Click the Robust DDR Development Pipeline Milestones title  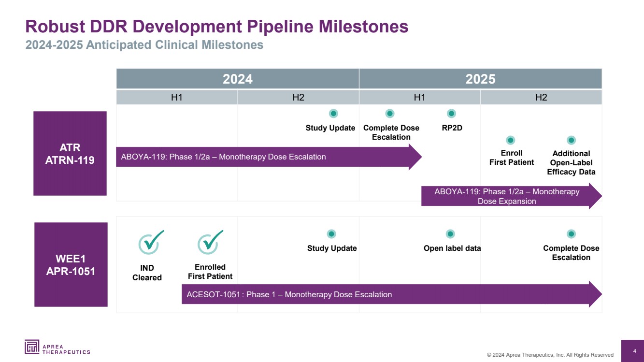[216, 27]
